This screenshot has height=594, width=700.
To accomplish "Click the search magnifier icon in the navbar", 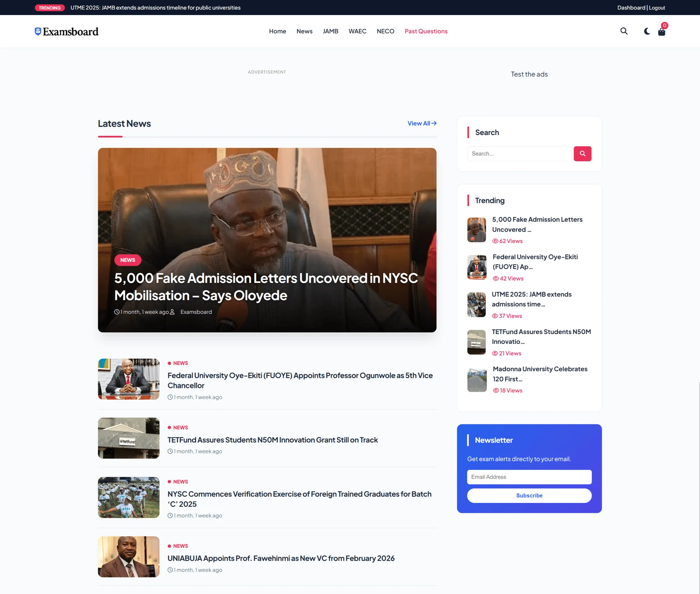I will pos(624,31).
